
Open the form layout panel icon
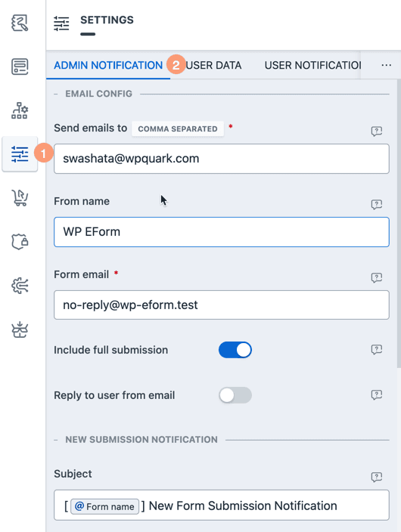pyautogui.click(x=20, y=66)
